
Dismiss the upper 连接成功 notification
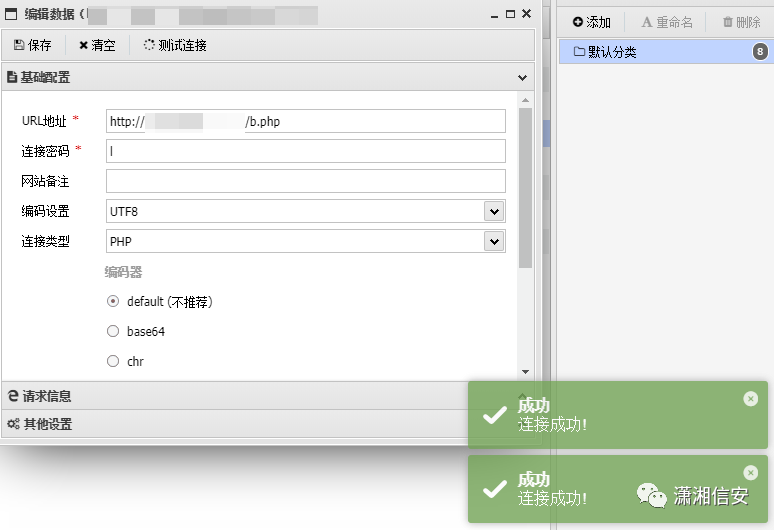coord(750,399)
